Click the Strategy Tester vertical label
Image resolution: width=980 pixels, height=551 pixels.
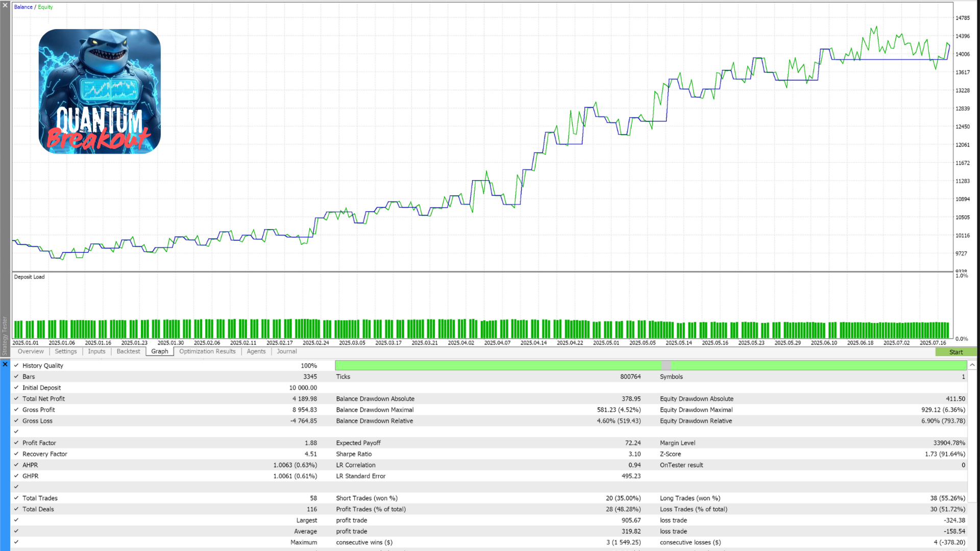click(5, 336)
